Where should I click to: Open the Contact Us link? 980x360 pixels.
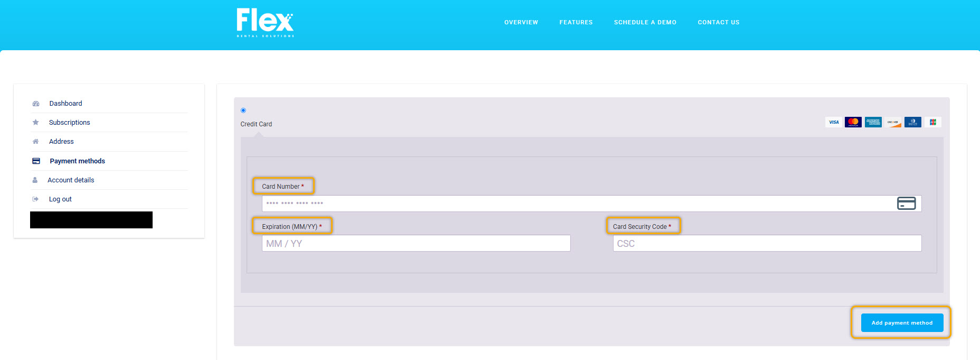click(719, 22)
